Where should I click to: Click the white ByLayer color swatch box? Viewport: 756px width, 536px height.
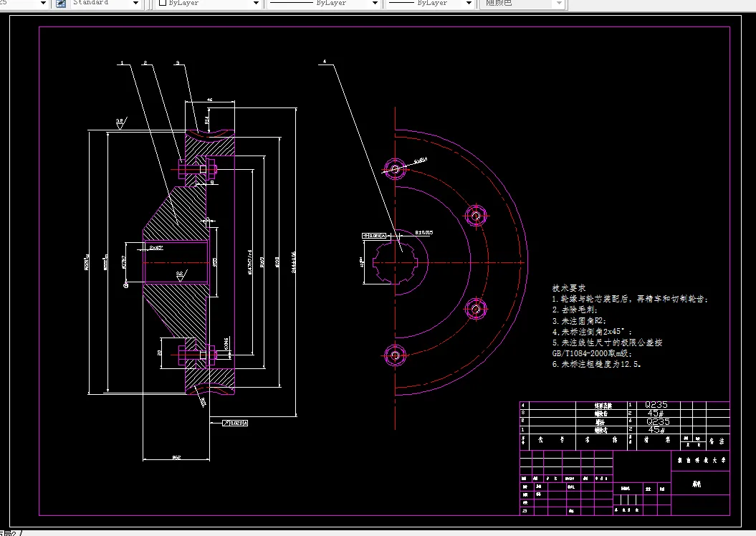pos(163,2)
